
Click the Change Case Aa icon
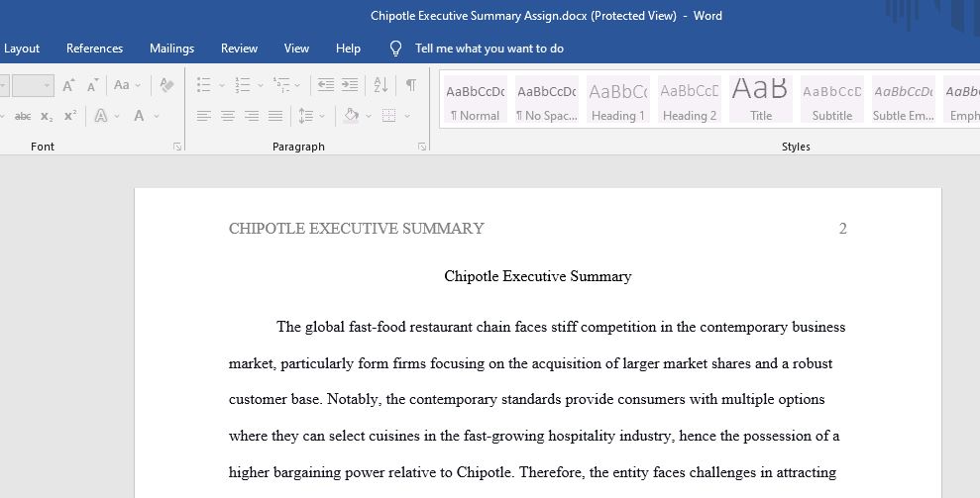click(x=121, y=85)
